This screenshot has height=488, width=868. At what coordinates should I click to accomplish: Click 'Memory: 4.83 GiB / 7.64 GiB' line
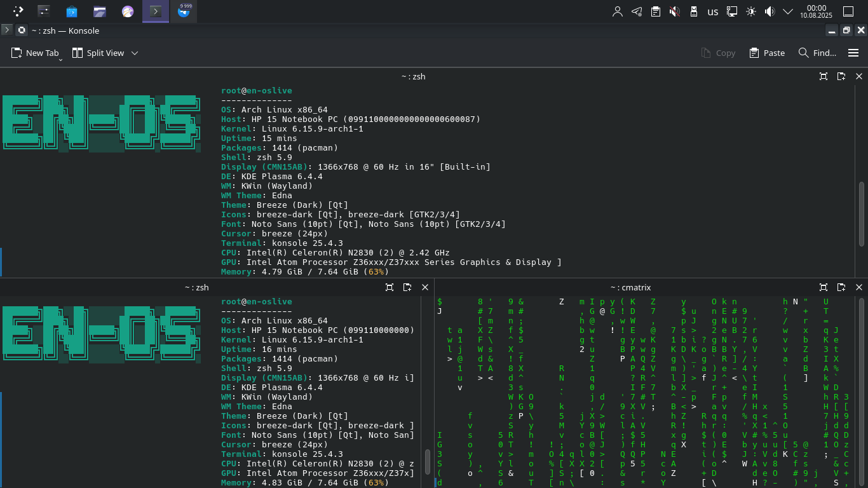304,483
